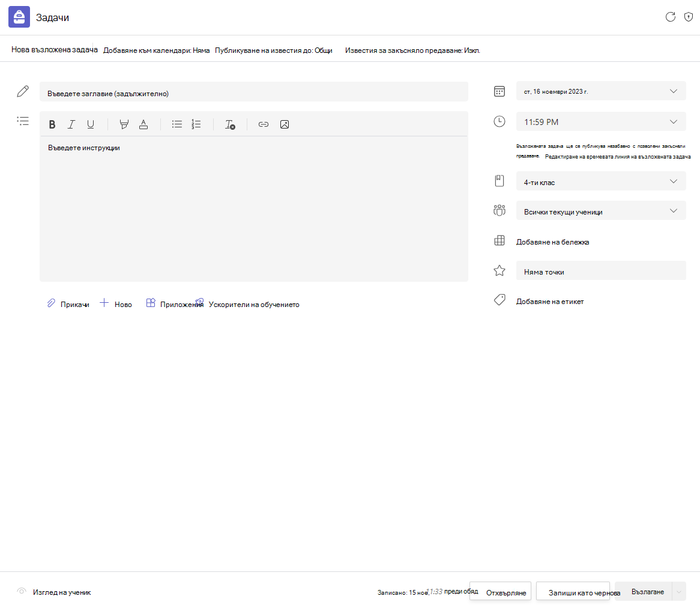The width and height of the screenshot is (700, 605).
Task: Click in the Въведете инструкции text area
Action: (253, 208)
